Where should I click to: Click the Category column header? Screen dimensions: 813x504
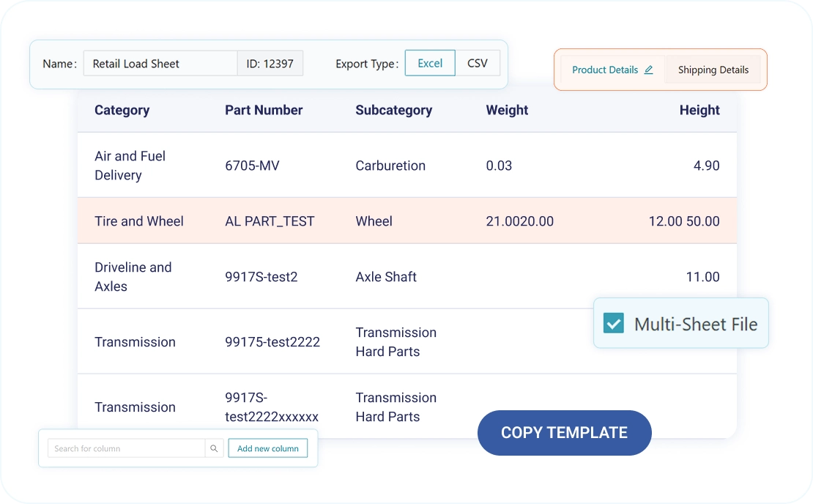pos(122,111)
